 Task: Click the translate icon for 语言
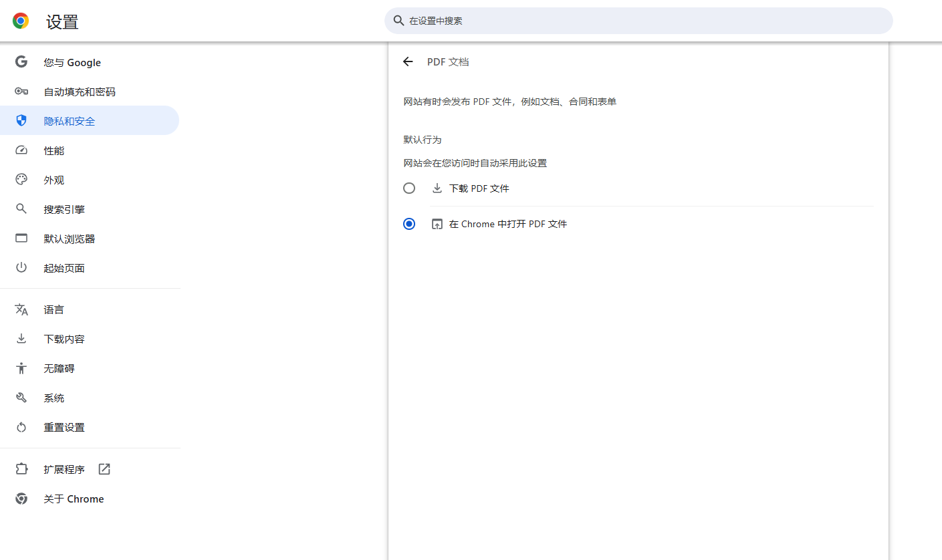click(21, 309)
